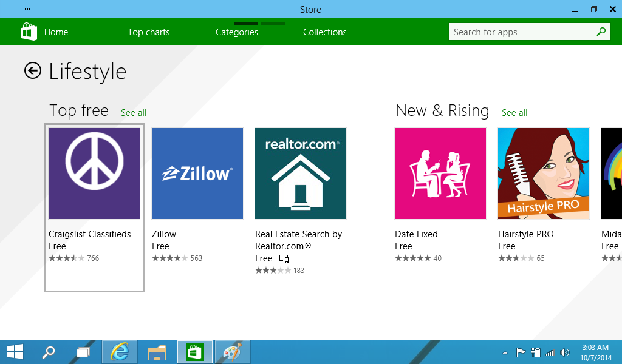Screen dimensions: 622x364
Task: Open the Hairstyle PRO app tile
Action: [x=544, y=173]
